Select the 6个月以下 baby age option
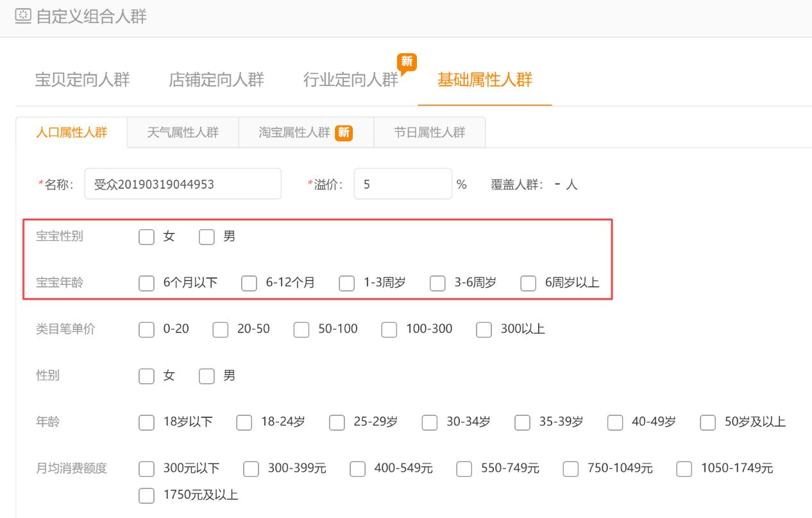The image size is (812, 518). point(146,283)
